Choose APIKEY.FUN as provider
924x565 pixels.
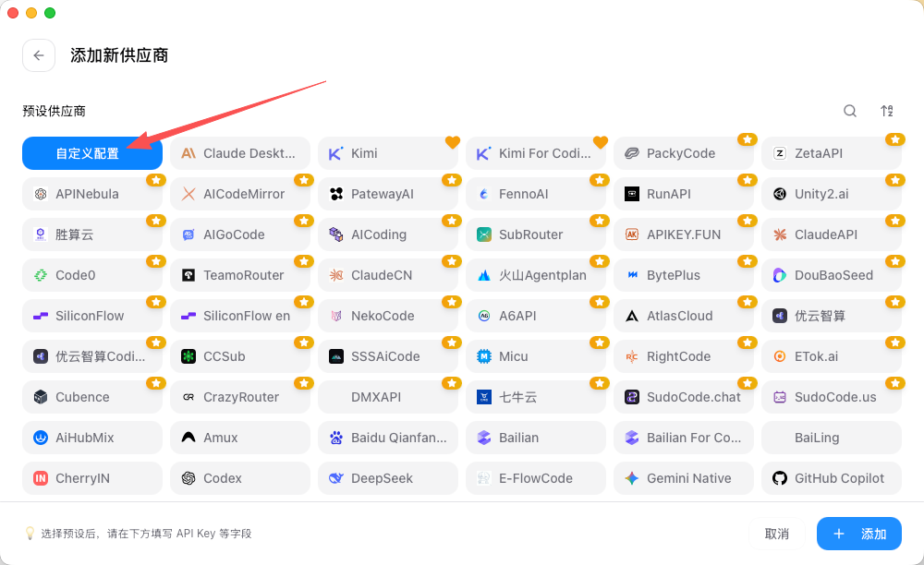(684, 234)
